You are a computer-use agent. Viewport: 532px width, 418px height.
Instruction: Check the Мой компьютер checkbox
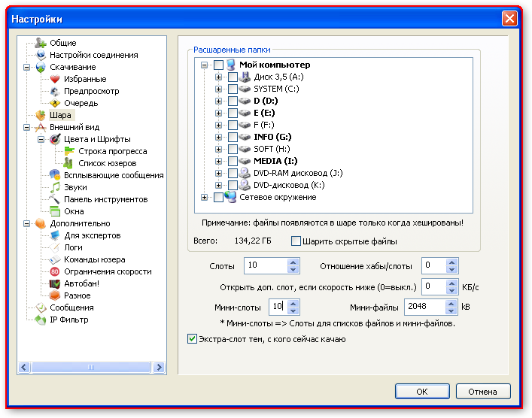click(218, 65)
